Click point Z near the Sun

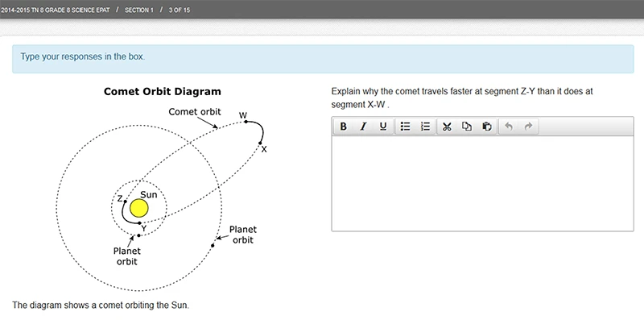tap(125, 202)
